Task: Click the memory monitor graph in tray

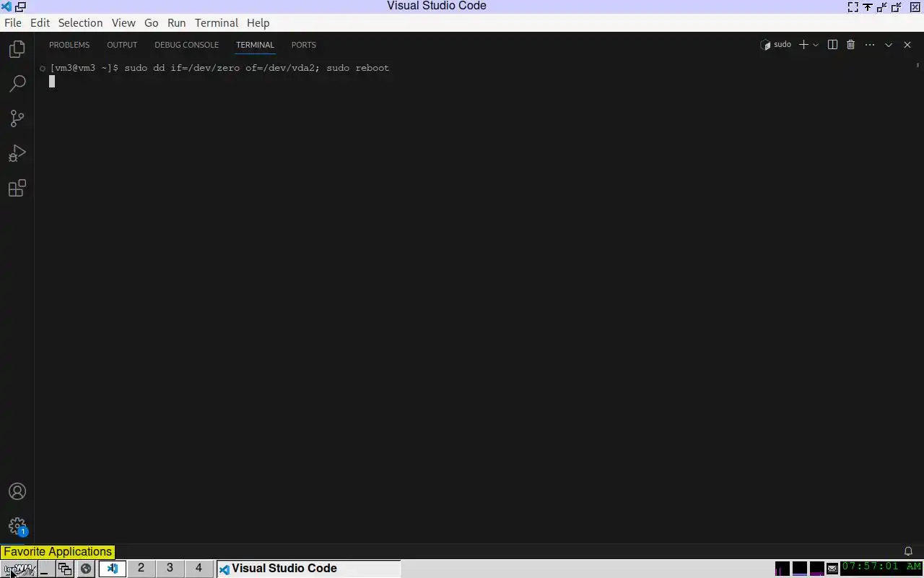Action: [x=799, y=569]
